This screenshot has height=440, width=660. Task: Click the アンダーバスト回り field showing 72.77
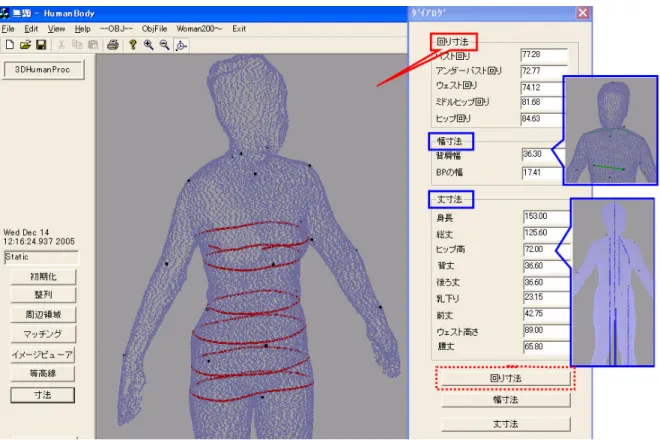point(544,71)
